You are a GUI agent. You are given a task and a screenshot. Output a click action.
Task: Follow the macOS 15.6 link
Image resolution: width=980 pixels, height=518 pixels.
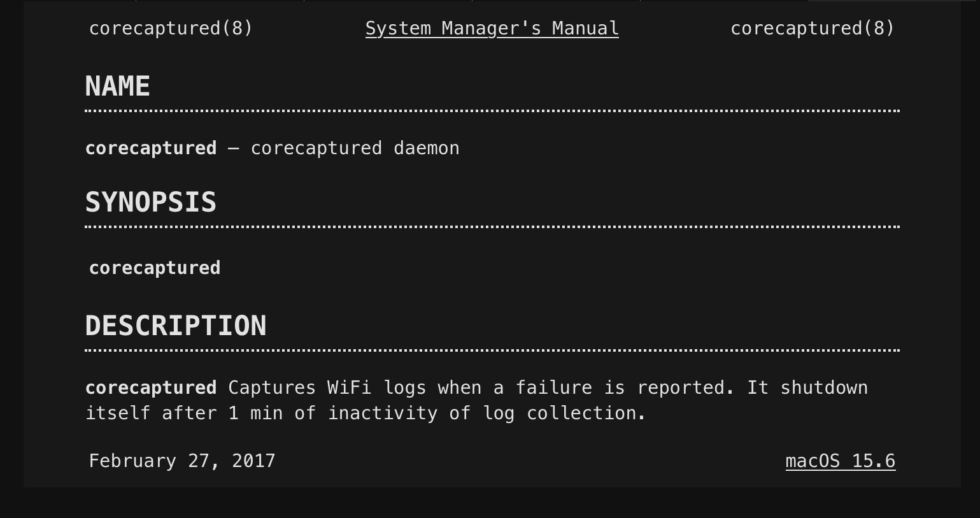tap(840, 461)
